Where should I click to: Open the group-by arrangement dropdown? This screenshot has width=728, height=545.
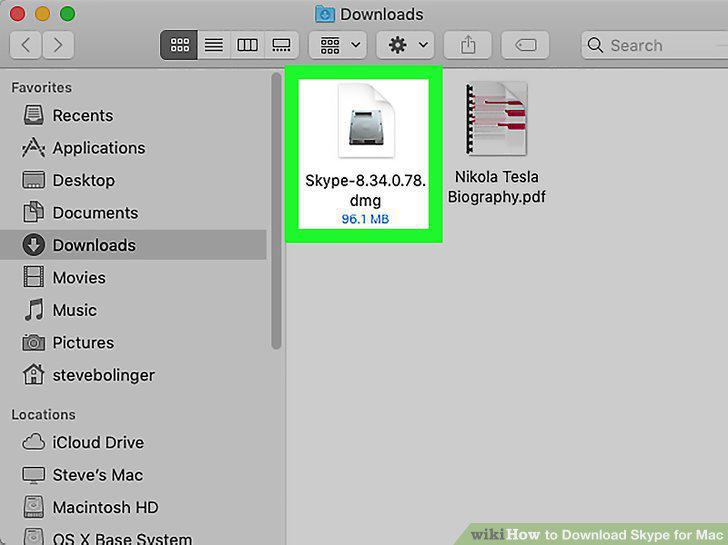[338, 45]
